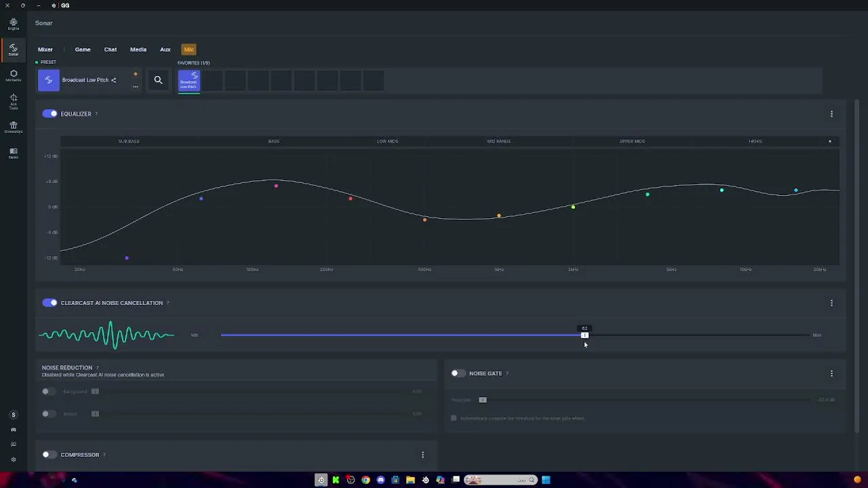Viewport: 868px width, 488px height.
Task: Select the yellow-green EQ point near 2kHz
Action: point(573,207)
